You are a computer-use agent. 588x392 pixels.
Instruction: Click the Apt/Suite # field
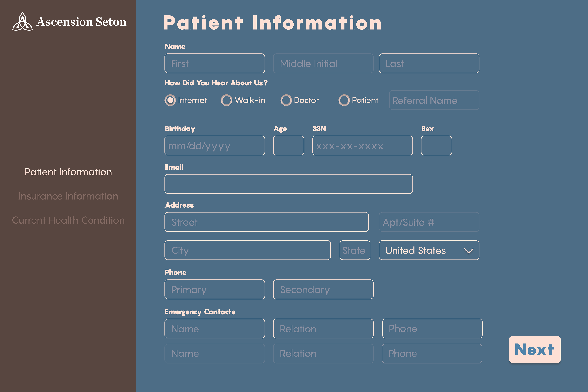point(429,222)
